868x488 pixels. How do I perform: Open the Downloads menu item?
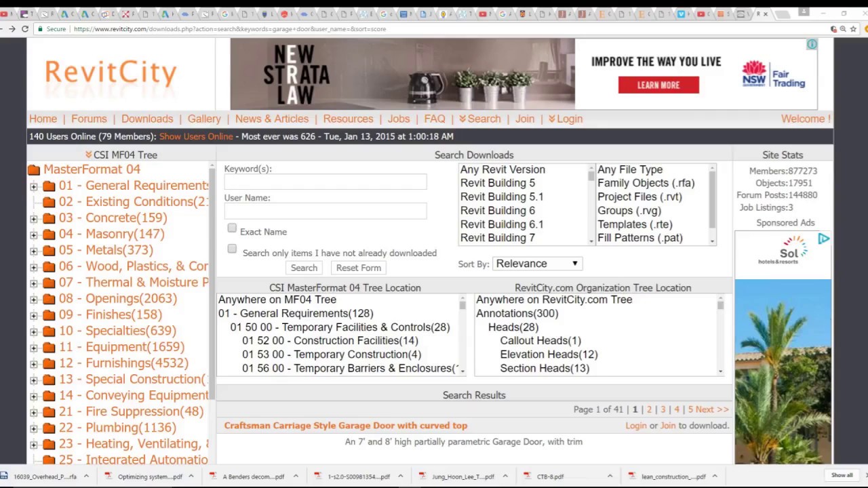click(x=147, y=119)
